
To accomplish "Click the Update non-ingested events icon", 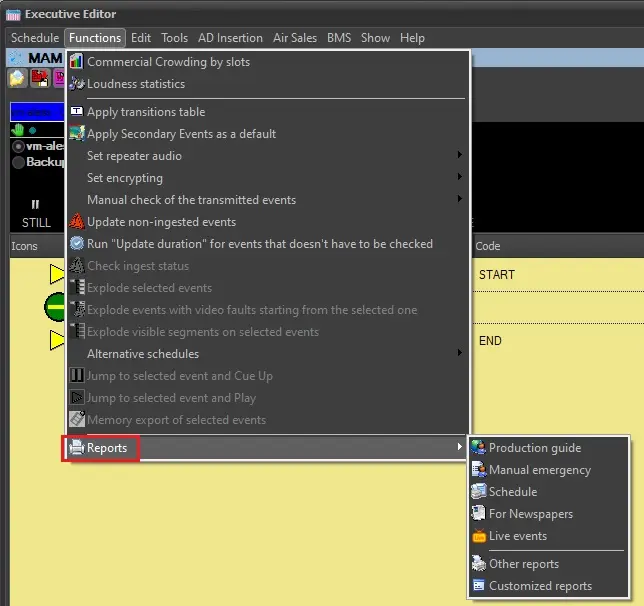I will 76,222.
